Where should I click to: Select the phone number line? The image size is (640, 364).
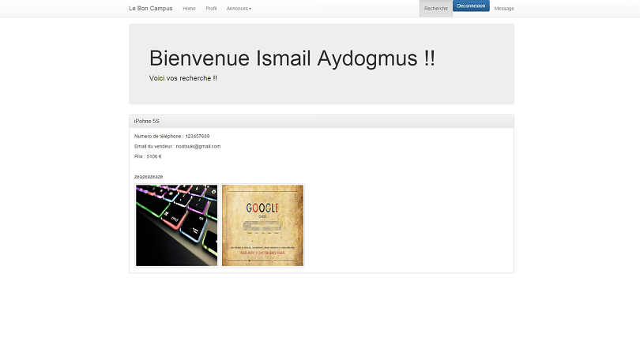tap(171, 137)
